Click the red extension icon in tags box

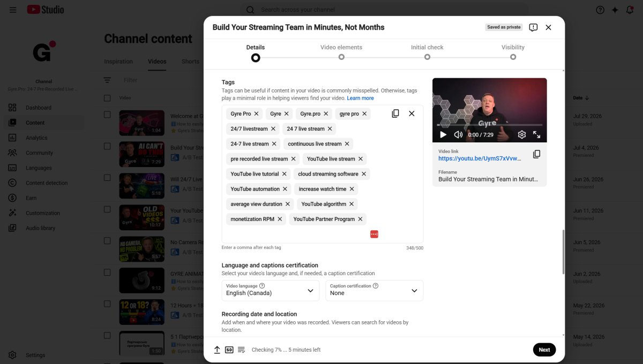point(374,234)
